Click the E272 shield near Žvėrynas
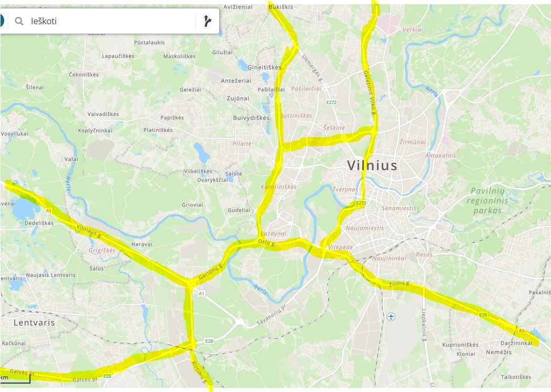Screen dimensions: 551x392 pyautogui.click(x=361, y=203)
